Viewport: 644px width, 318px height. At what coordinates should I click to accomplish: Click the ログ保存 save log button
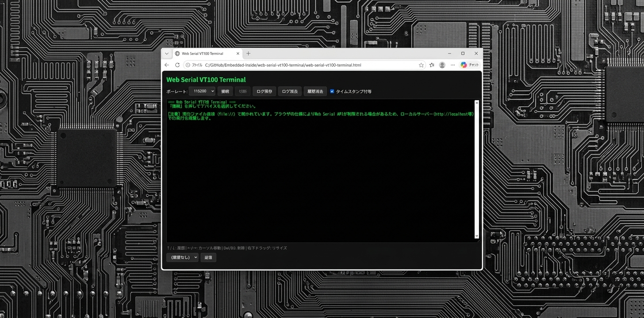(264, 91)
